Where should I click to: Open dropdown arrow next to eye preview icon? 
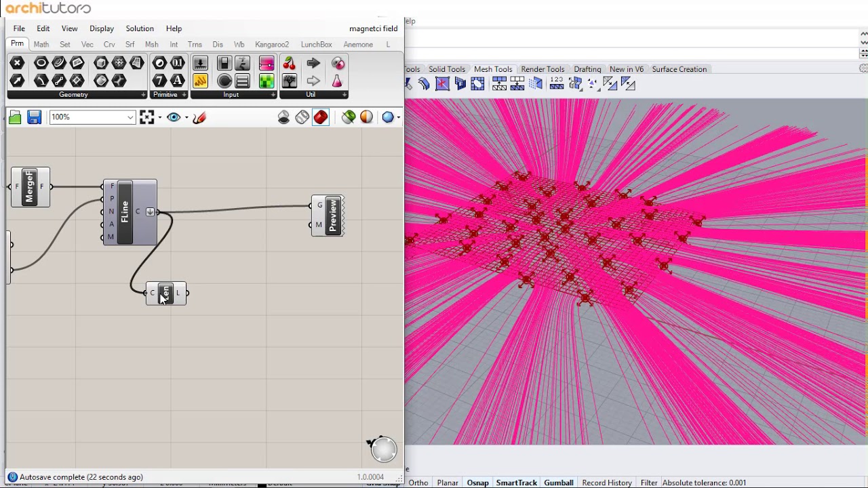[186, 117]
